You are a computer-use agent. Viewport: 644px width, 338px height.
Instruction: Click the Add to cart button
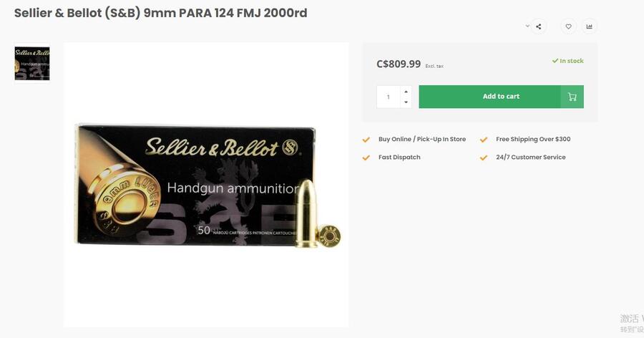[x=501, y=97]
